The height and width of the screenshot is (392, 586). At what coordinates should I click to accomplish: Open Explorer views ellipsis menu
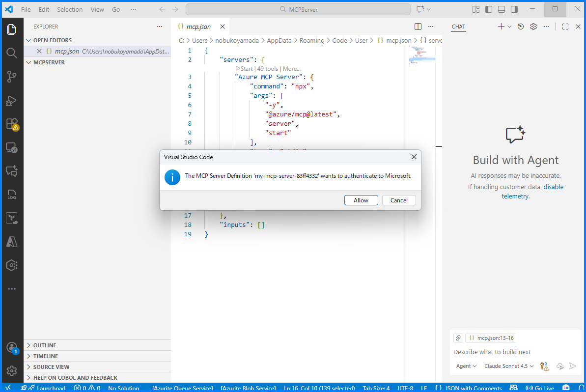(160, 27)
